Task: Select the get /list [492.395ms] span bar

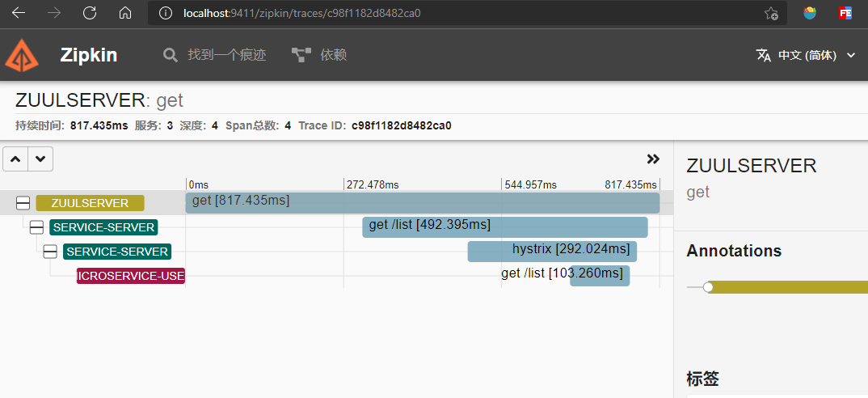Action: [x=505, y=227]
